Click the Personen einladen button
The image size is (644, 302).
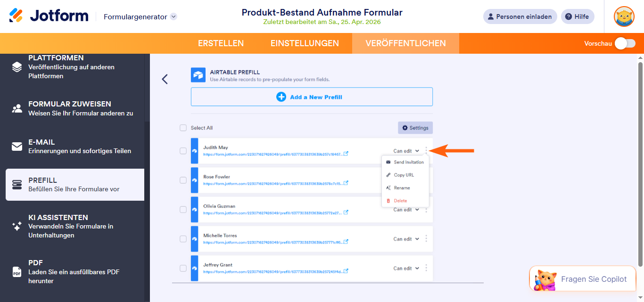point(520,16)
